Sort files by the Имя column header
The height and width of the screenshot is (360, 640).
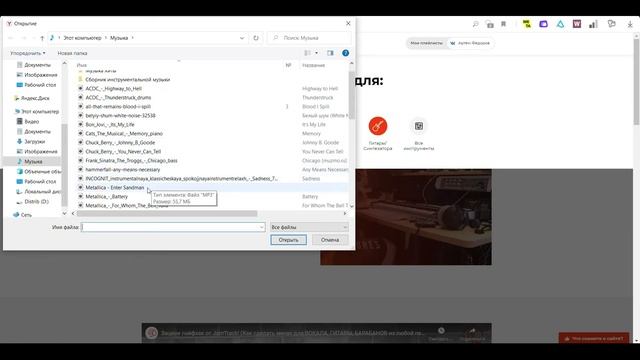[x=82, y=65]
